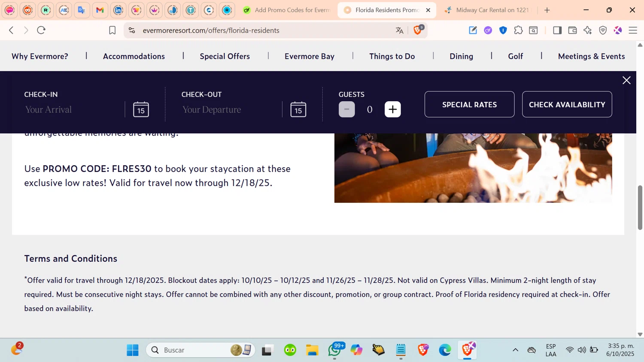The width and height of the screenshot is (644, 362).
Task: Open the pinned Reddit tab
Action: pyautogui.click(x=28, y=10)
